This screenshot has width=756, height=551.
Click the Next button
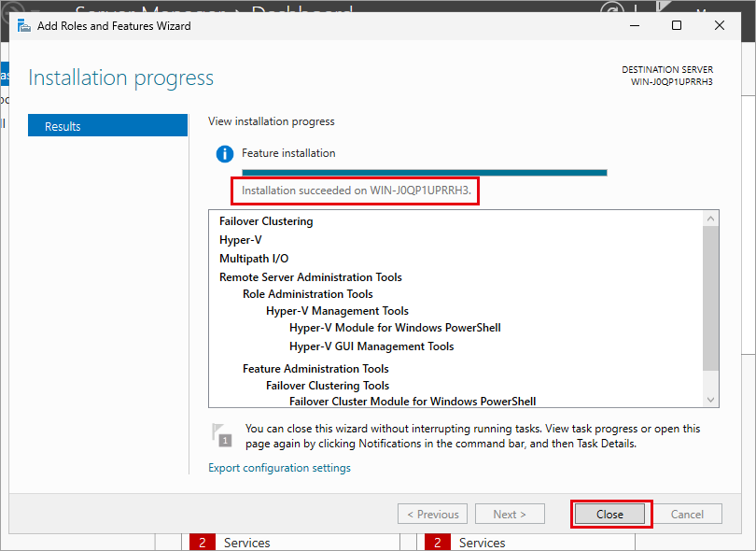510,514
